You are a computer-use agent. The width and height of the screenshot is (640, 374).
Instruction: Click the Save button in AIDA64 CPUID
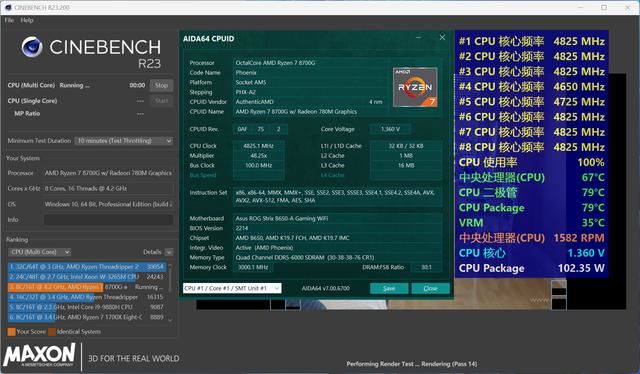[x=389, y=288]
